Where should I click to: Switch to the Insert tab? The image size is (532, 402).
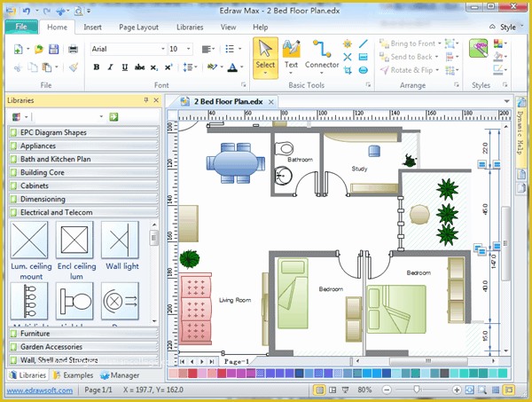coord(92,28)
